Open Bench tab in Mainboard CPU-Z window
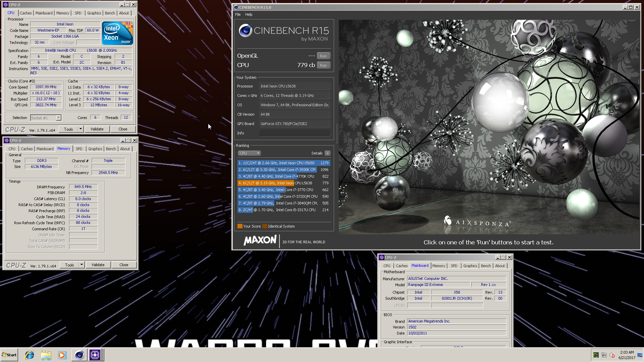The width and height of the screenshot is (644, 362). 486,266
